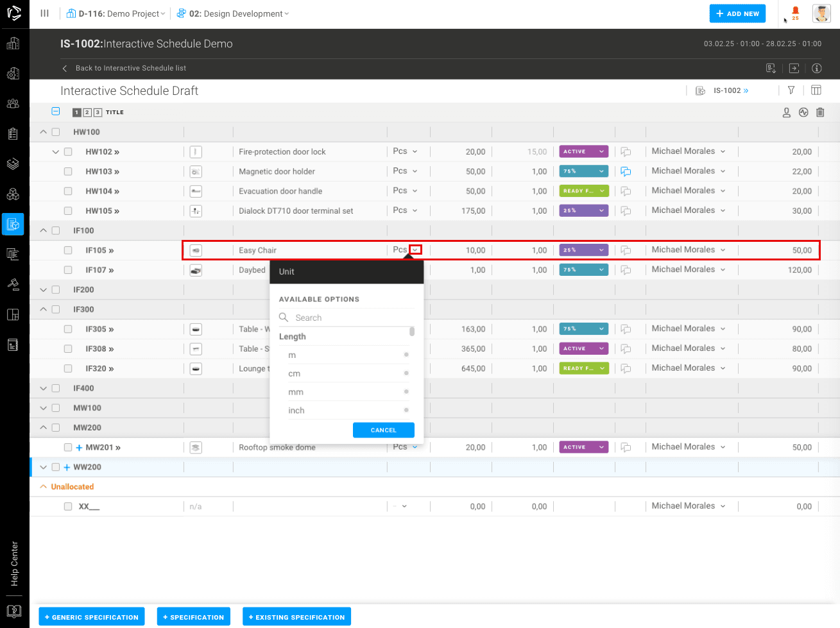Collapse the HW100 group
The height and width of the screenshot is (628, 840).
coord(44,132)
